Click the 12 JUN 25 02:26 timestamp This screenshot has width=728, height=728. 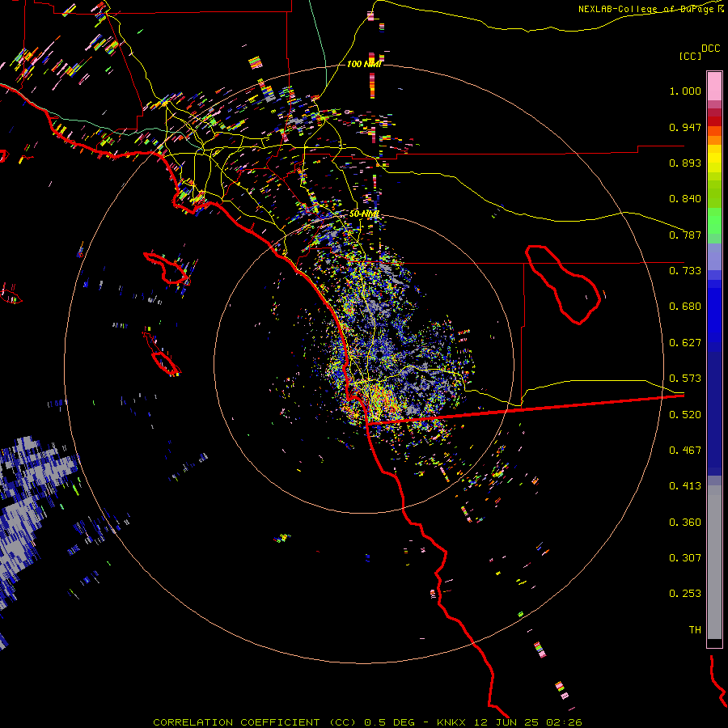coord(528,722)
